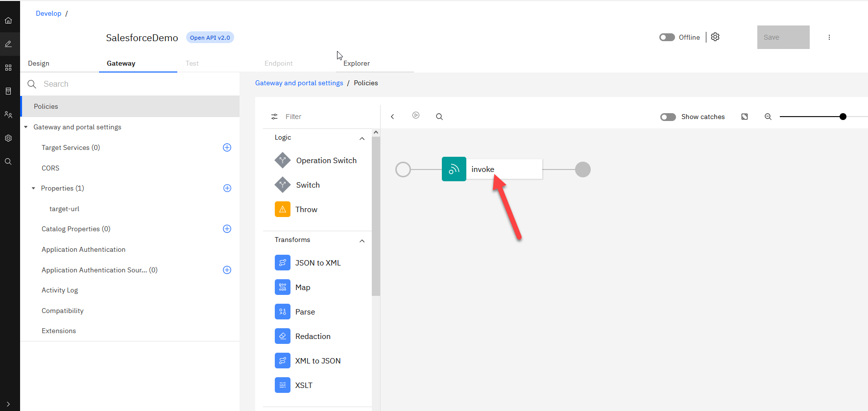Toggle the Offline switch
868x411 pixels.
[x=667, y=37]
